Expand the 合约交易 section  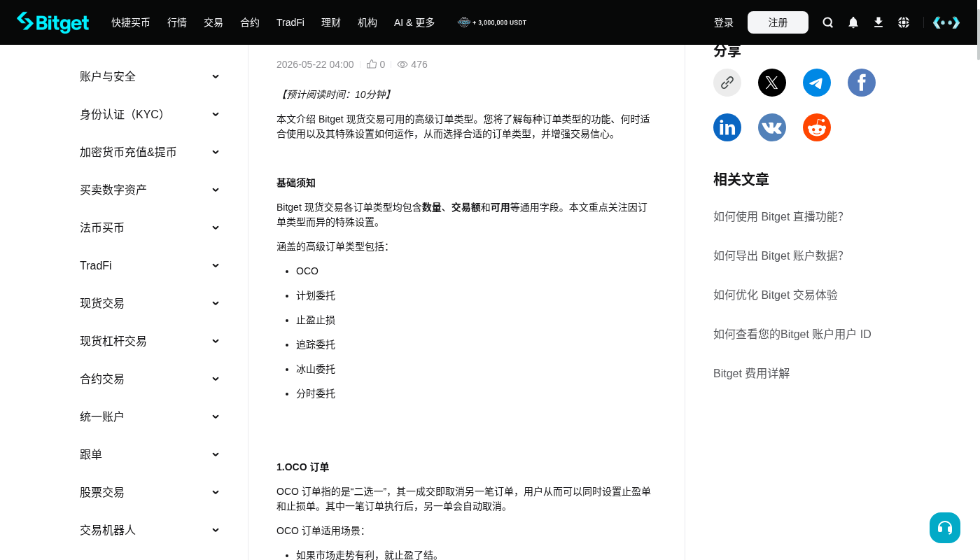click(150, 379)
